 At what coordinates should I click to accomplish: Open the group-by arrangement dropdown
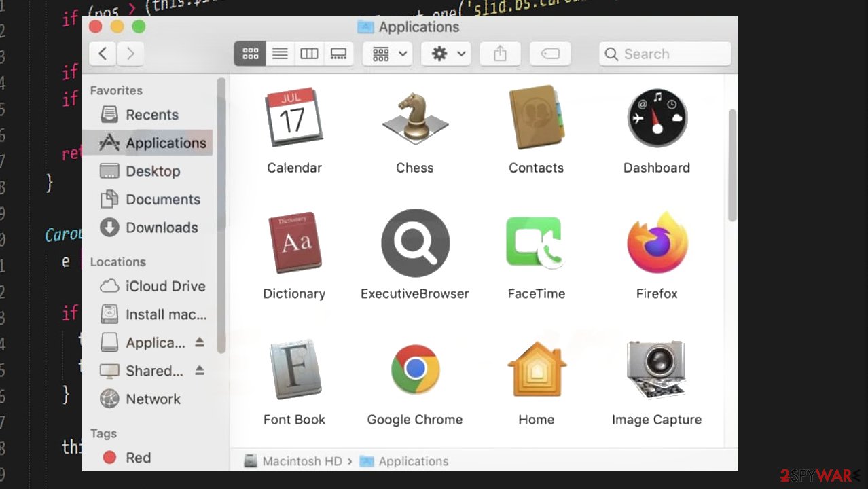388,54
